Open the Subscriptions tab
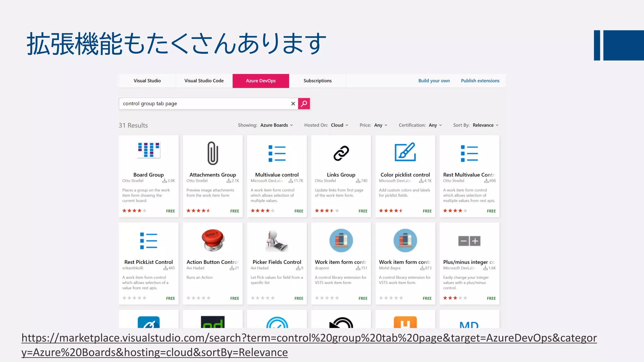This screenshot has width=644, height=362. click(x=318, y=81)
